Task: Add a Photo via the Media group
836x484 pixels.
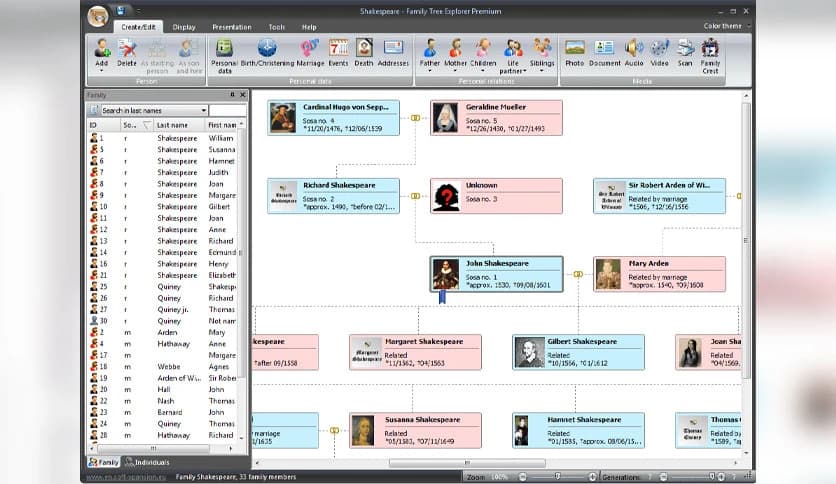Action: pos(575,49)
